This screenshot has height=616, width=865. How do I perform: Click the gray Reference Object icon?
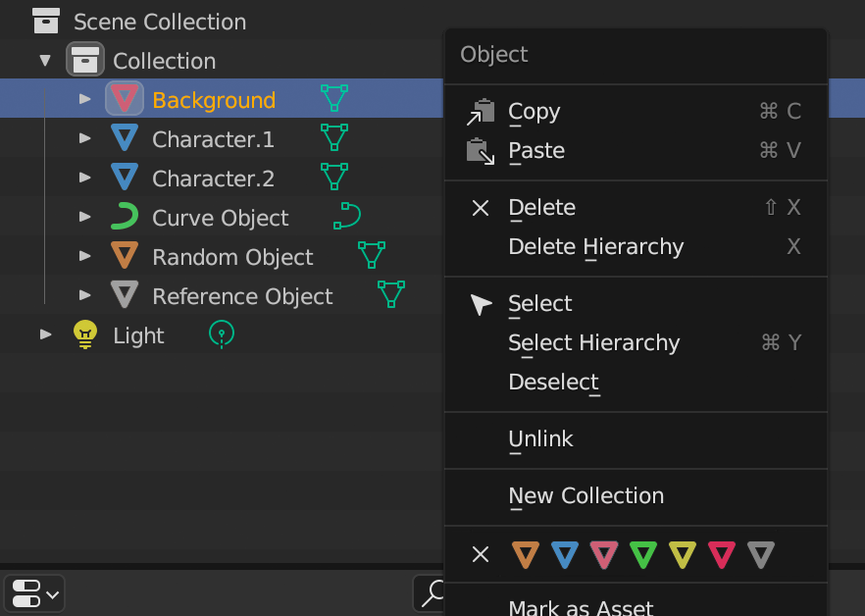(125, 294)
